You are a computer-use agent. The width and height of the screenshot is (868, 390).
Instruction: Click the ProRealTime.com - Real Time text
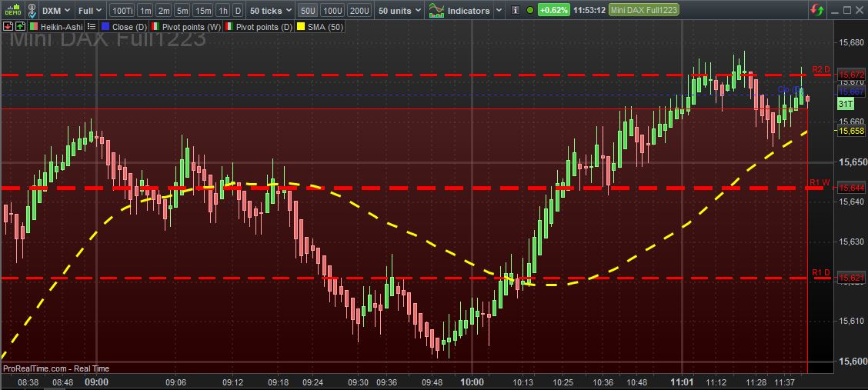pos(56,368)
